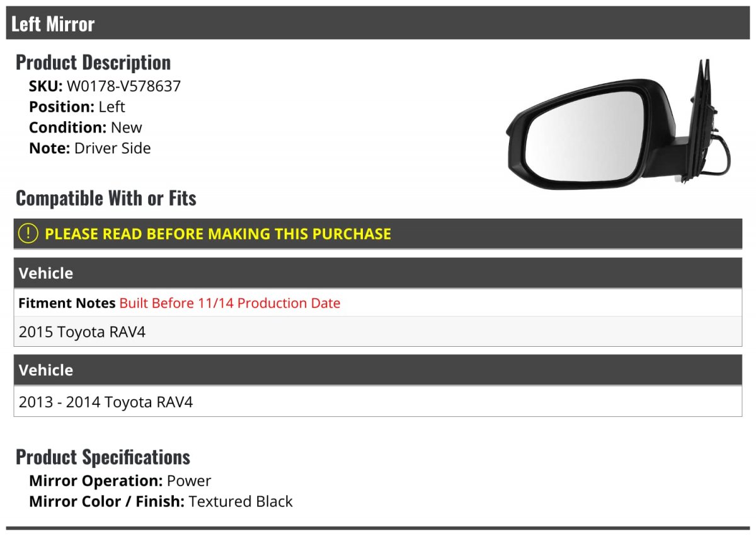Click PLEASE READ BEFORE MAKING THIS PURCHASE banner

(x=218, y=234)
